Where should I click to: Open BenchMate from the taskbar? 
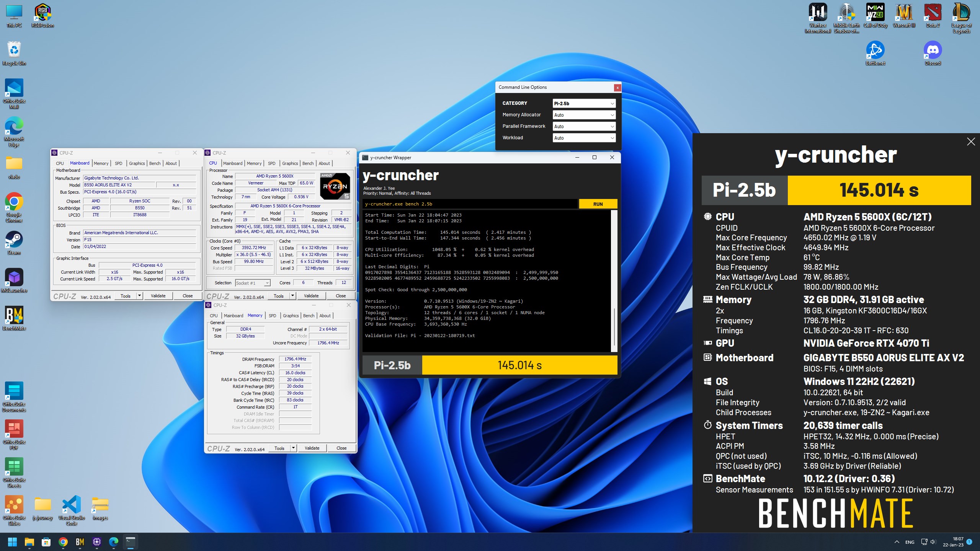[x=80, y=542]
